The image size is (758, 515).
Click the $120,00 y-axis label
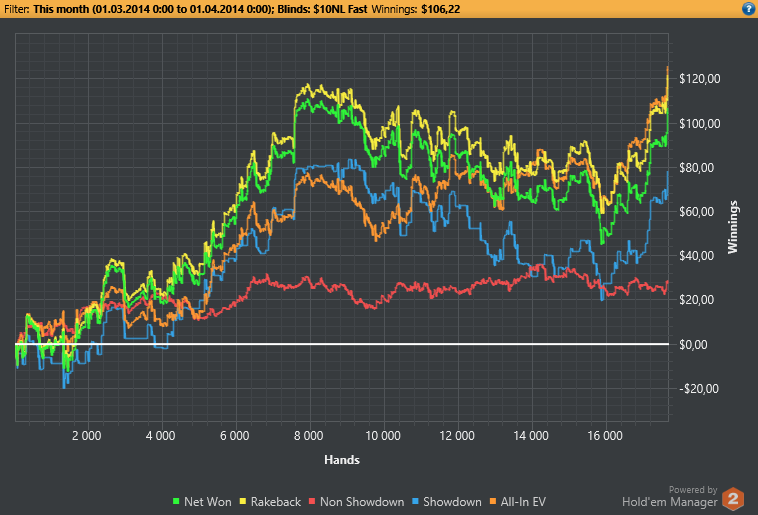click(x=700, y=79)
